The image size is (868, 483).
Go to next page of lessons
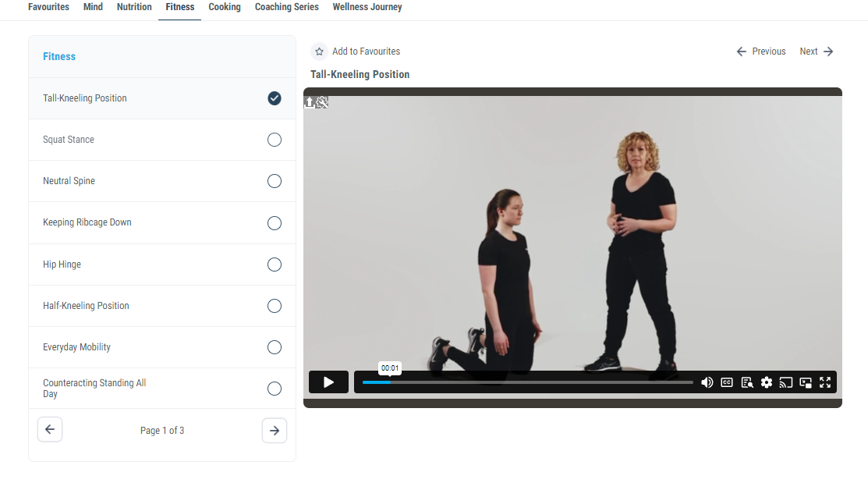pos(275,431)
